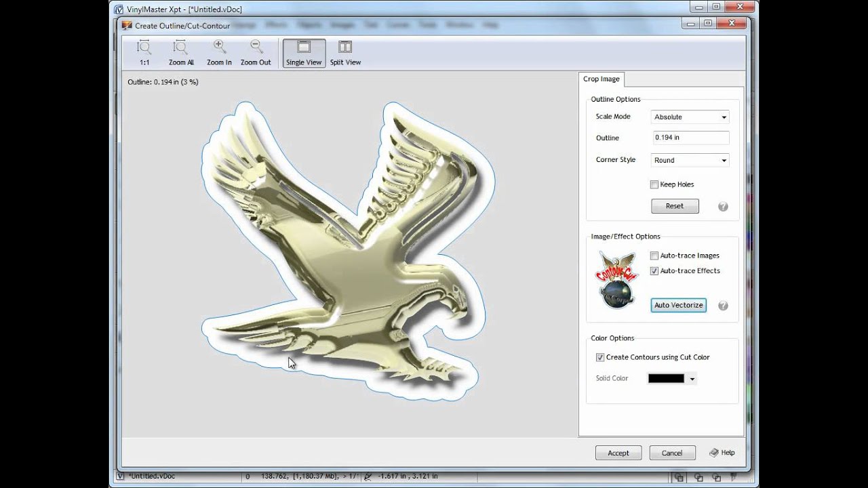Image resolution: width=868 pixels, height=488 pixels.
Task: Uncheck Create Contours using Cut Color
Action: [600, 357]
